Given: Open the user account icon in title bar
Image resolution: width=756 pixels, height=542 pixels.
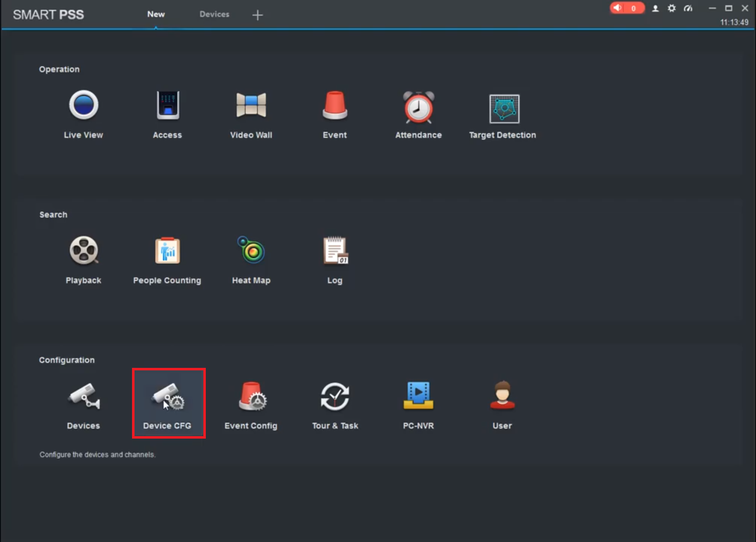Looking at the screenshot, I should tap(655, 8).
